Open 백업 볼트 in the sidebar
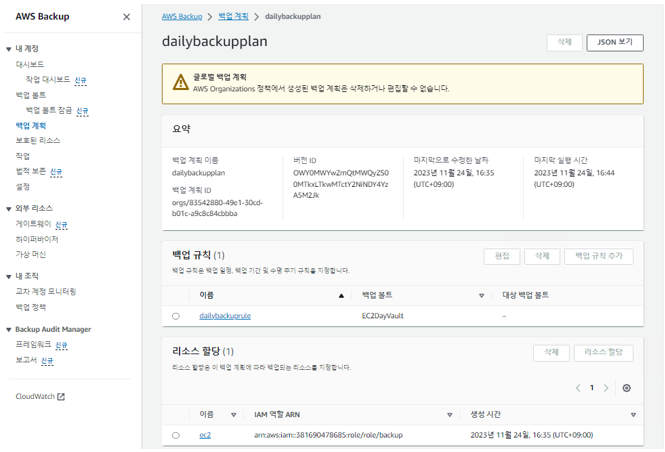Viewport: 665px width, 452px height. tap(31, 95)
